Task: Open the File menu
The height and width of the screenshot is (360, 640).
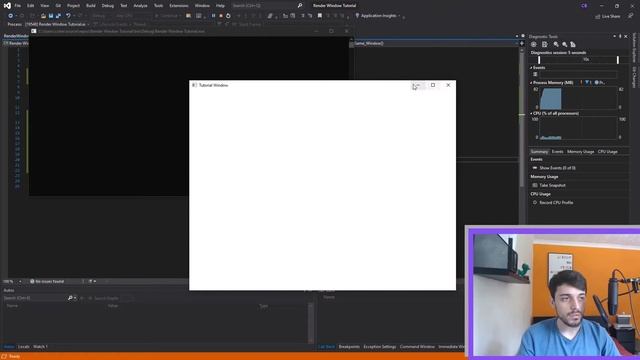Action: (18, 6)
